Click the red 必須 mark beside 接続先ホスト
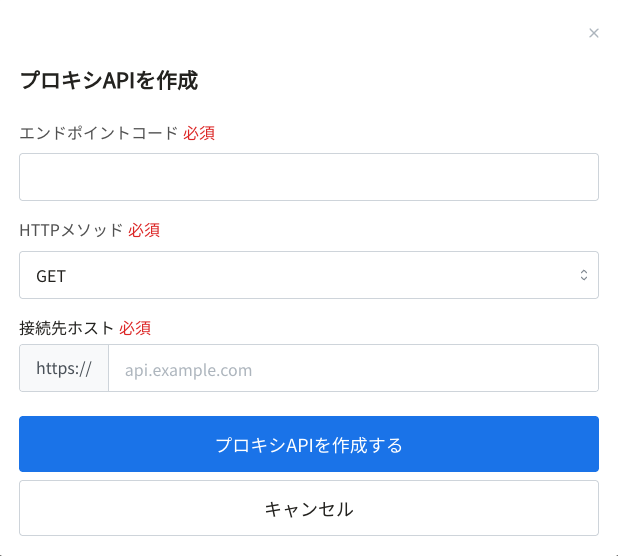The image size is (618, 556). [x=135, y=328]
